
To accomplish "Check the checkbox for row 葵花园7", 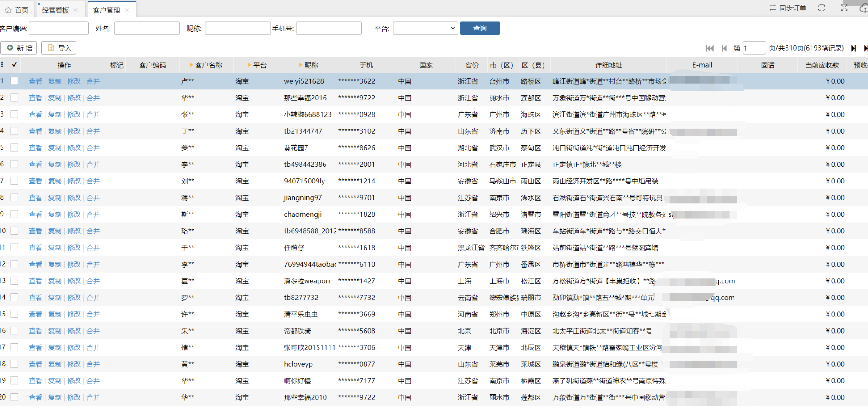I will tap(14, 148).
